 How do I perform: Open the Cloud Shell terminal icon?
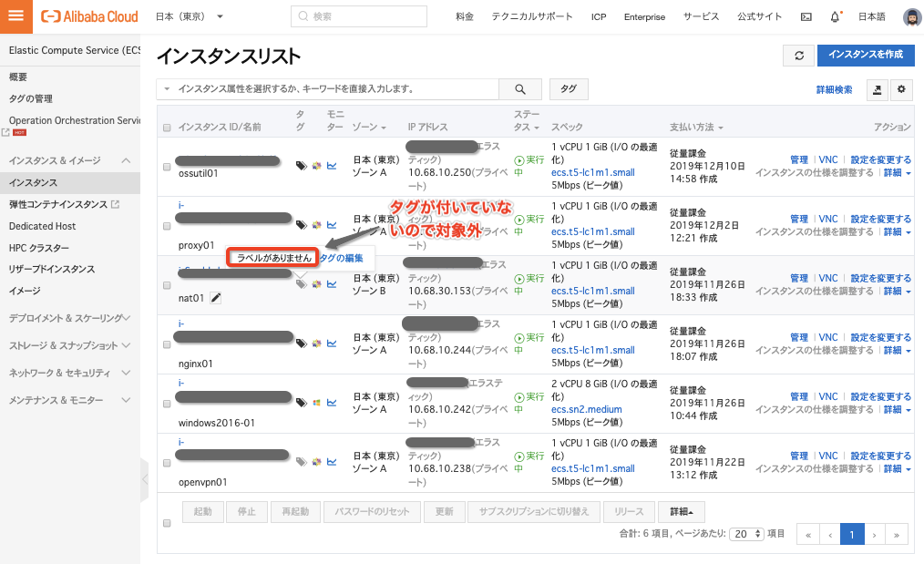click(x=806, y=16)
